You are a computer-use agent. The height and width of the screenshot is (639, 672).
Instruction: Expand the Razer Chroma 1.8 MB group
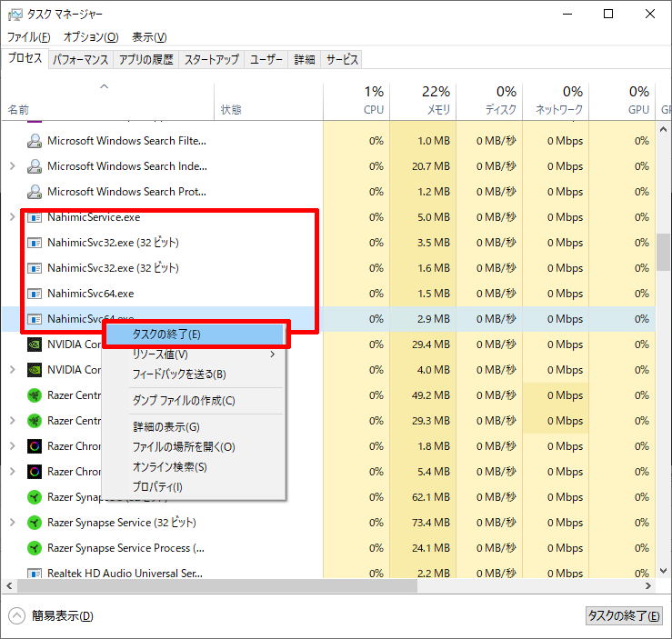(x=13, y=446)
